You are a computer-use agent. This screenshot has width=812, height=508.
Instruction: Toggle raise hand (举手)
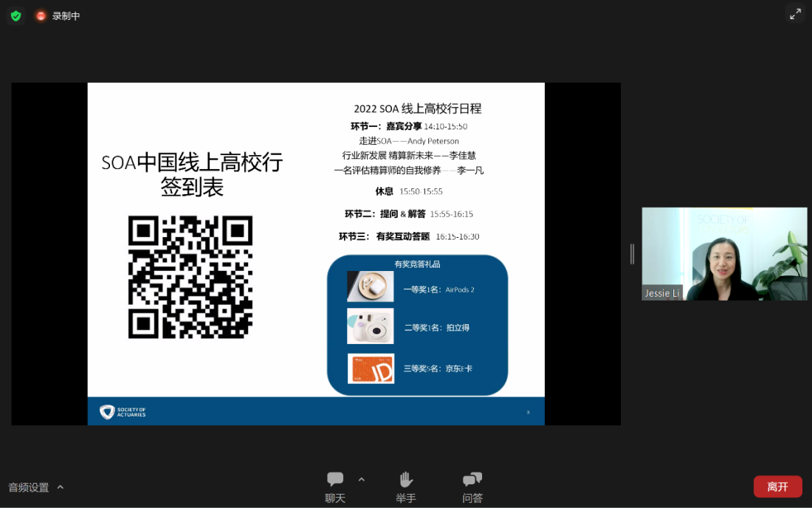(x=405, y=487)
